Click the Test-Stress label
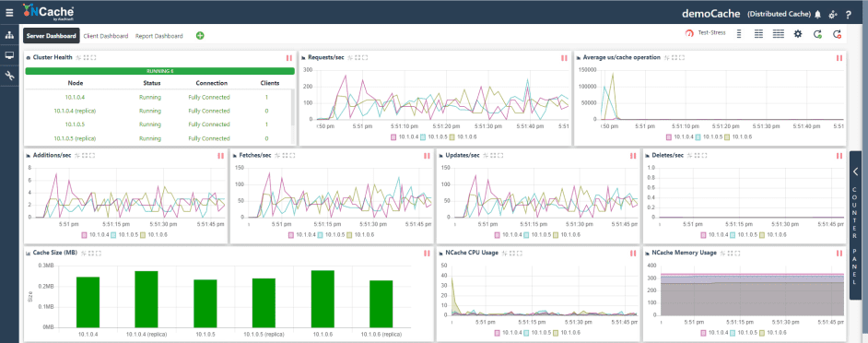The height and width of the screenshot is (343, 868). tap(712, 33)
